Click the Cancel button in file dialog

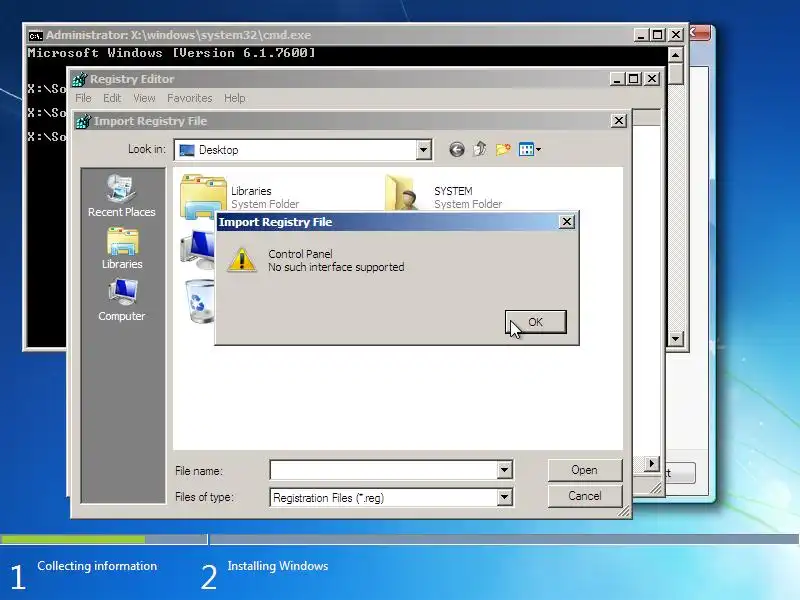tap(585, 496)
